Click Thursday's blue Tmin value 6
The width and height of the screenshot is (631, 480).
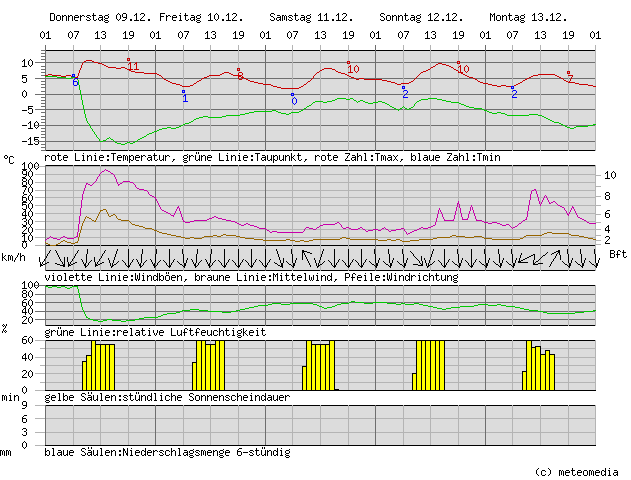coord(75,82)
